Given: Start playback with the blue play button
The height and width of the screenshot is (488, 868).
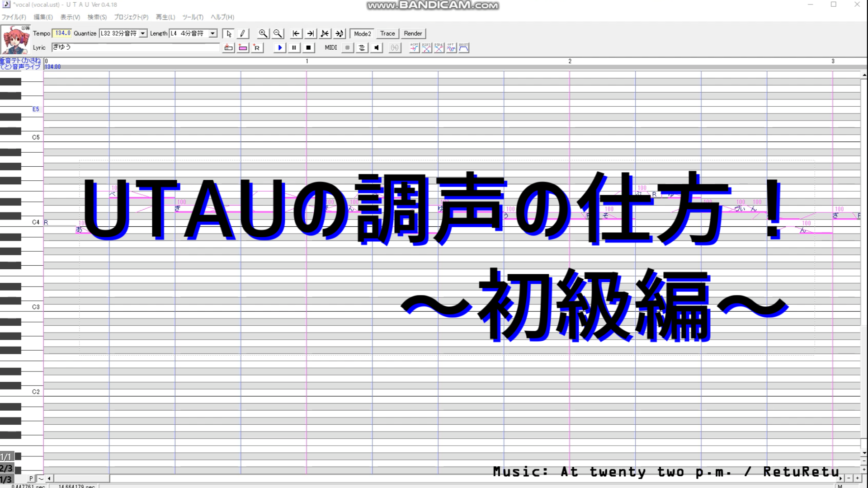Looking at the screenshot, I should pyautogui.click(x=280, y=47).
